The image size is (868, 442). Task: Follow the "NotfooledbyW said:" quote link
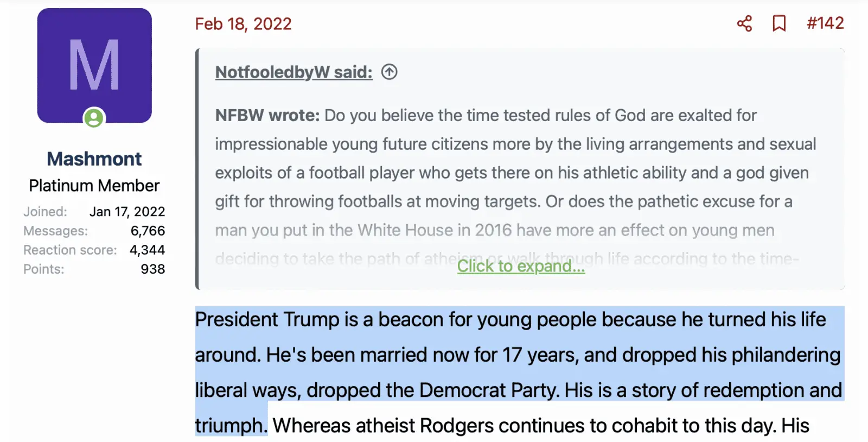coord(293,72)
